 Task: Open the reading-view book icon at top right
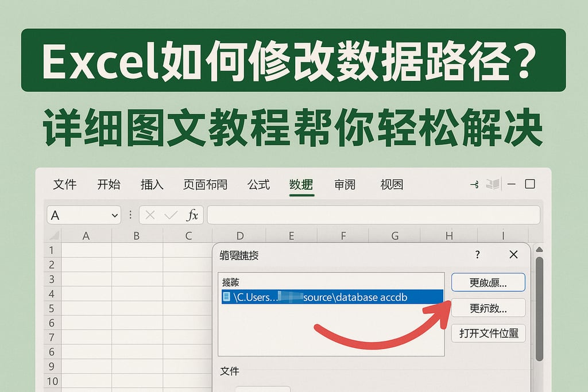[492, 184]
